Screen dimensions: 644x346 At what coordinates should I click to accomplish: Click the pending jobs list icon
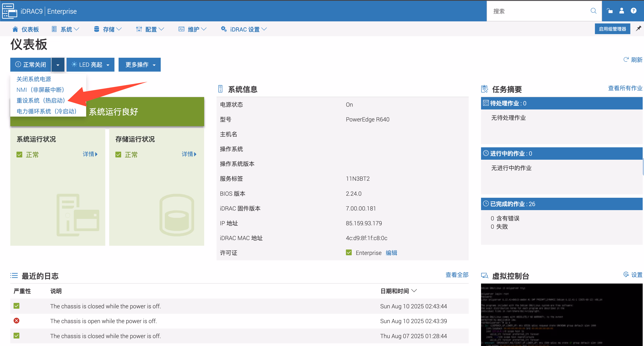486,103
